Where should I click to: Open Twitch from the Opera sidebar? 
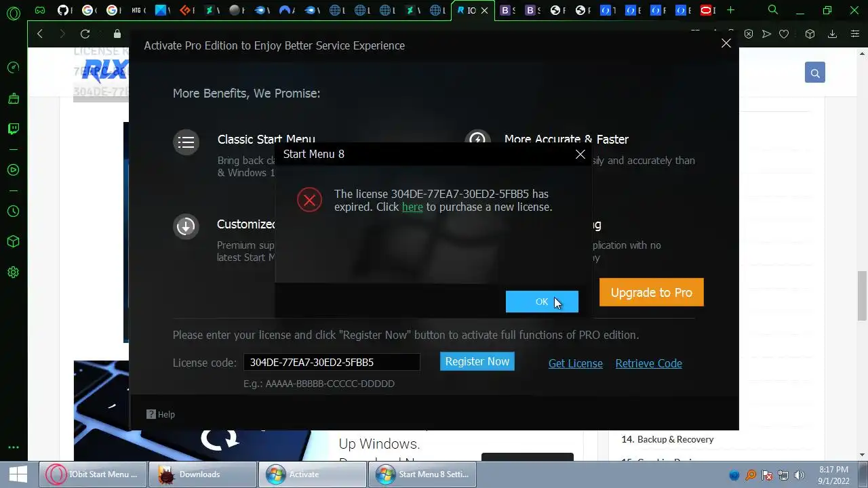[x=13, y=129]
